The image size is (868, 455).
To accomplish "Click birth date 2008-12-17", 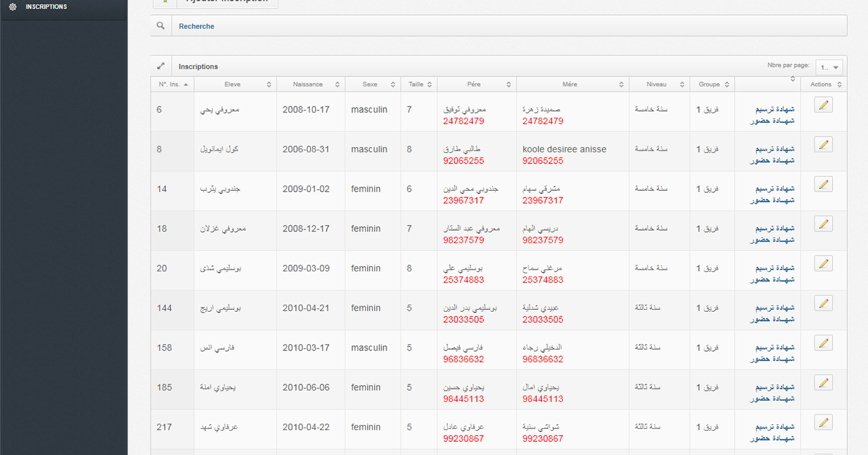I will [x=306, y=229].
